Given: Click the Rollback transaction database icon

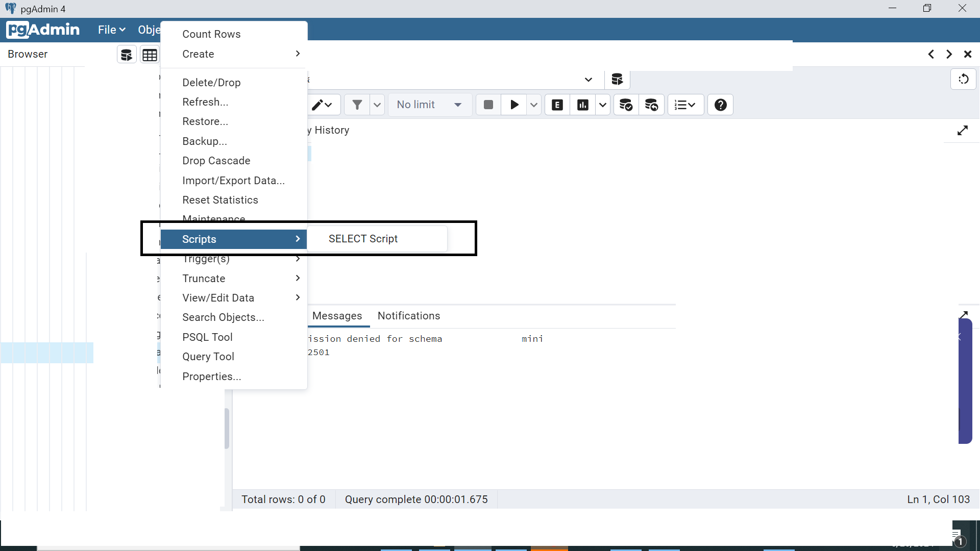Looking at the screenshot, I should tap(651, 105).
